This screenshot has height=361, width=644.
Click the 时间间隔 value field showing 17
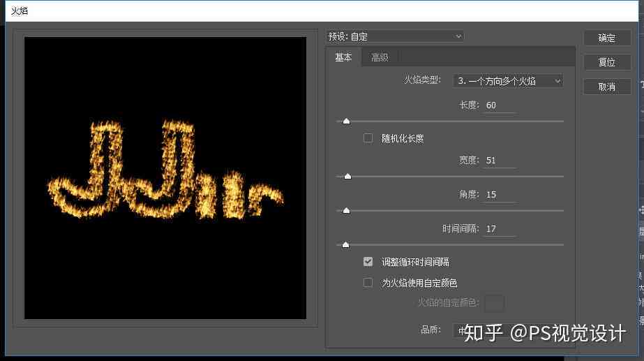coord(500,228)
